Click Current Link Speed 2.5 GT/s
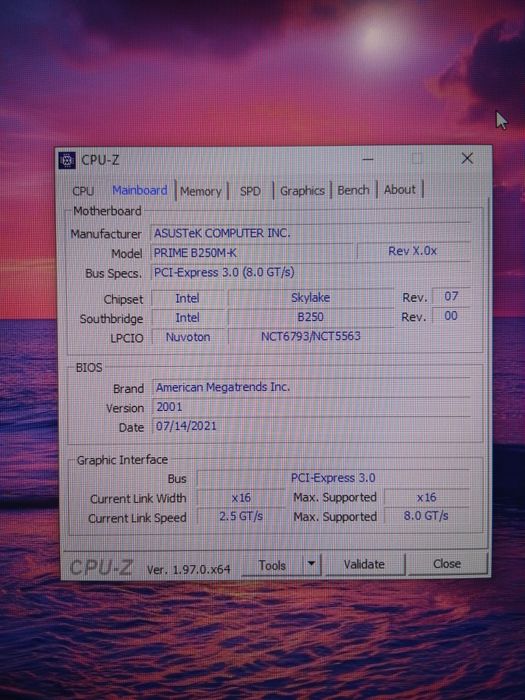The image size is (525, 700). 241,517
